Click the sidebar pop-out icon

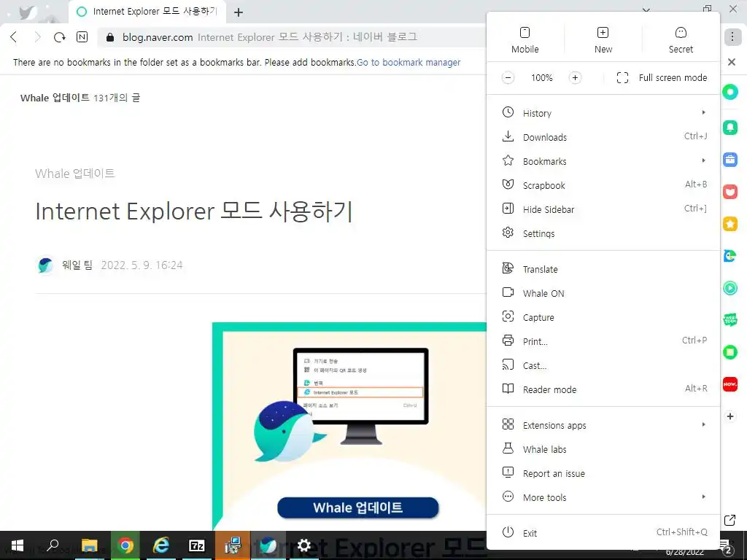[729, 520]
